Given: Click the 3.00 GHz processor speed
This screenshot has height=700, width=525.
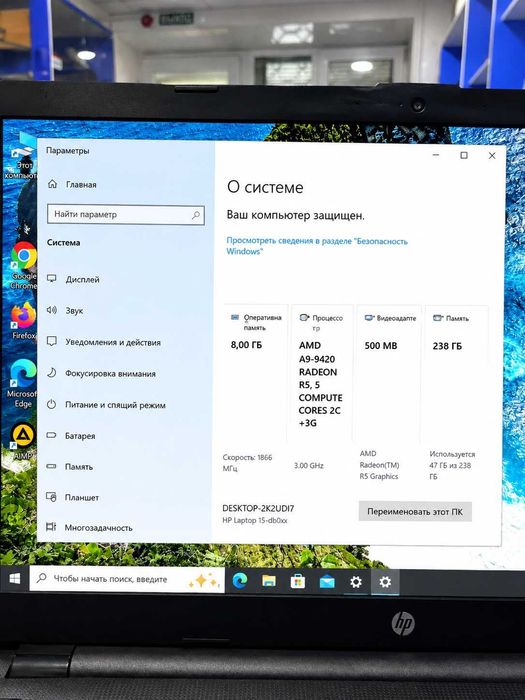Looking at the screenshot, I should click(308, 466).
